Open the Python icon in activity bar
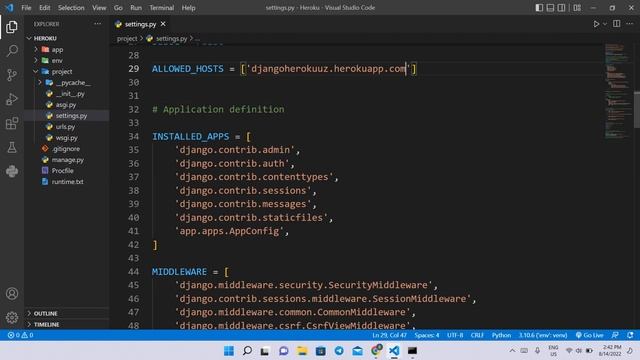Screen dimensions: 640x360 click(x=12, y=171)
